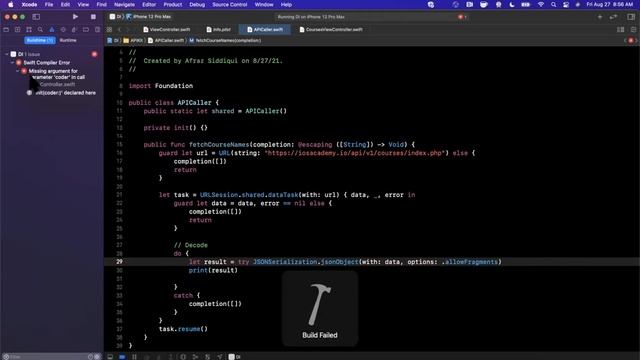Screen dimensions: 640x360
Task: Click the red error count in activity bar
Action: click(x=462, y=17)
